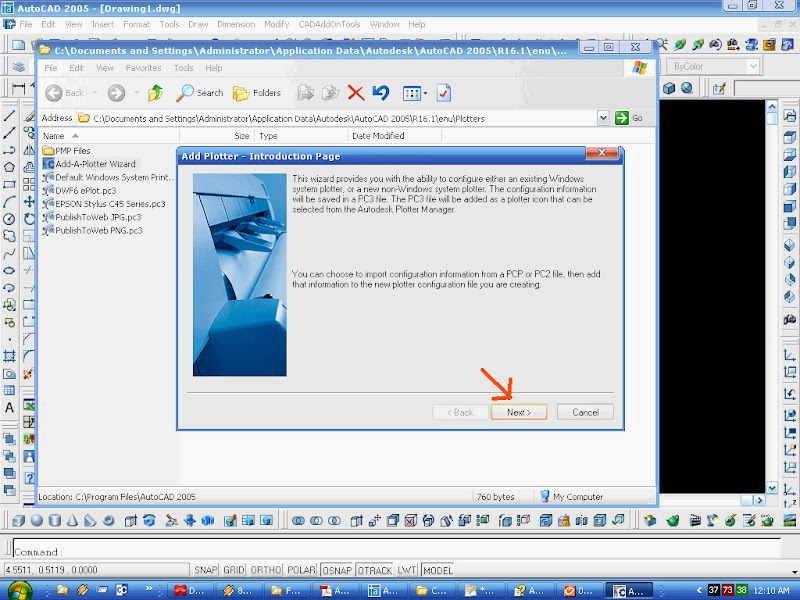The height and width of the screenshot is (600, 800).
Task: Expand hidden quick launch items chevron
Action: (x=149, y=588)
